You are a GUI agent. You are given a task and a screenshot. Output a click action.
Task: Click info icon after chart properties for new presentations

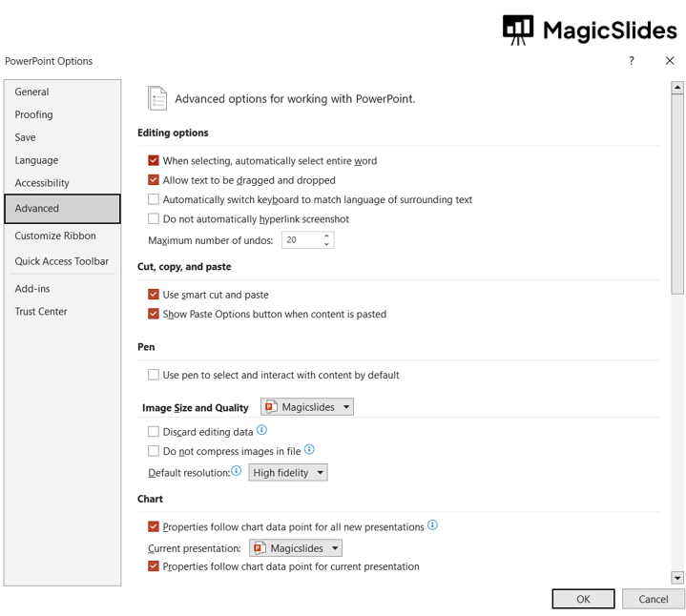(x=432, y=525)
